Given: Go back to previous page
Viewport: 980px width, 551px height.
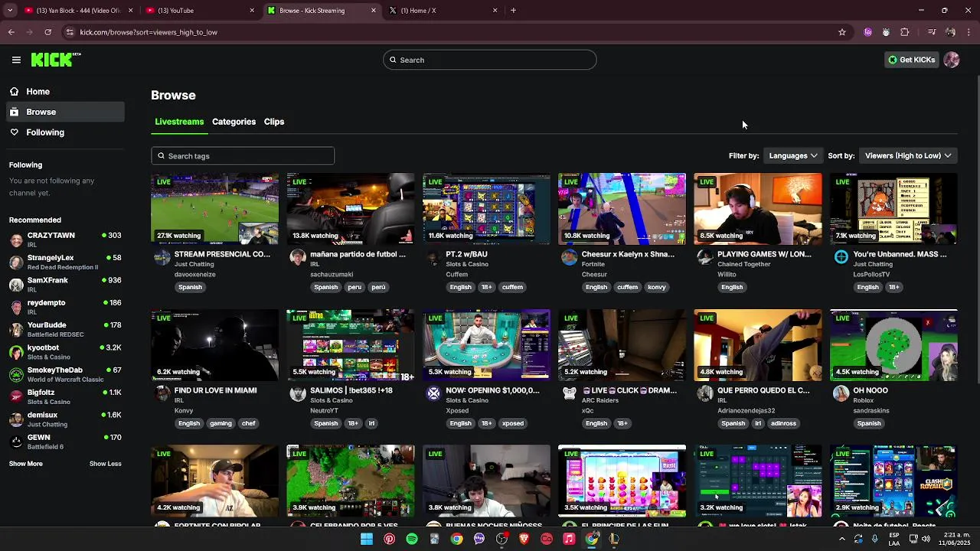Looking at the screenshot, I should click(x=11, y=32).
